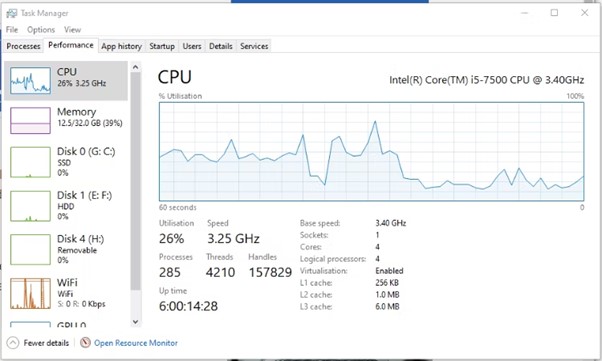Go to the Startup tab
Viewport: 602px width, 361px height.
[162, 46]
